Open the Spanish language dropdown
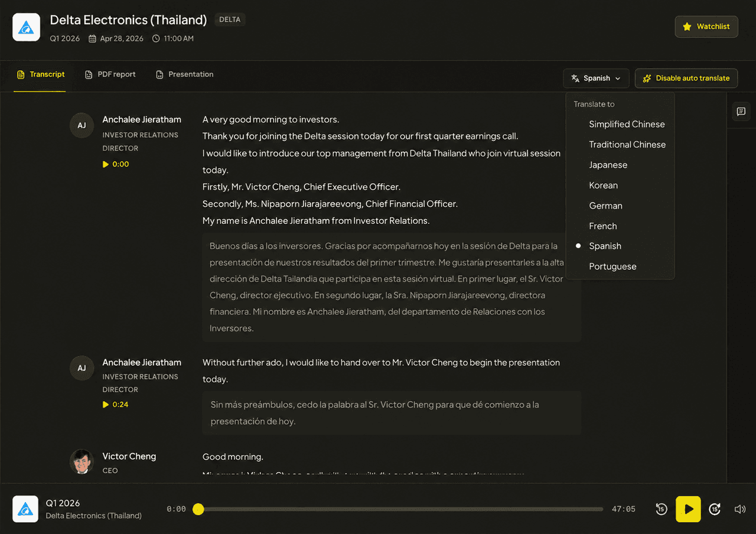Image resolution: width=756 pixels, height=534 pixels. pyautogui.click(x=597, y=78)
